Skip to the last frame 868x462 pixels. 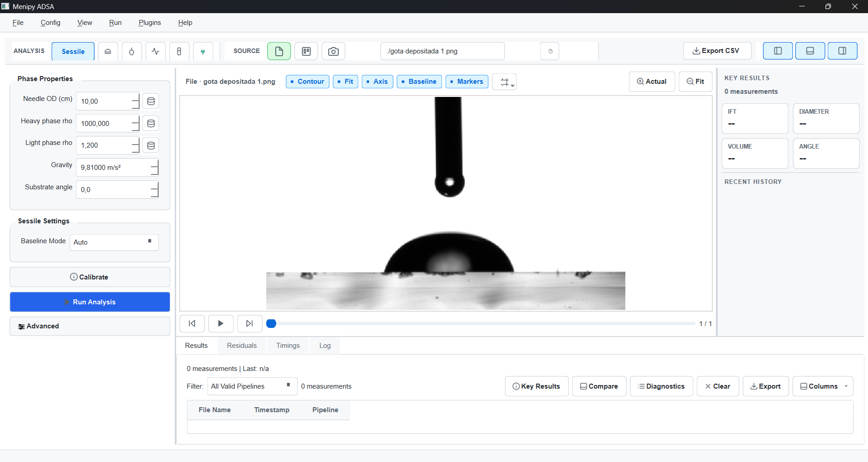[x=249, y=323]
